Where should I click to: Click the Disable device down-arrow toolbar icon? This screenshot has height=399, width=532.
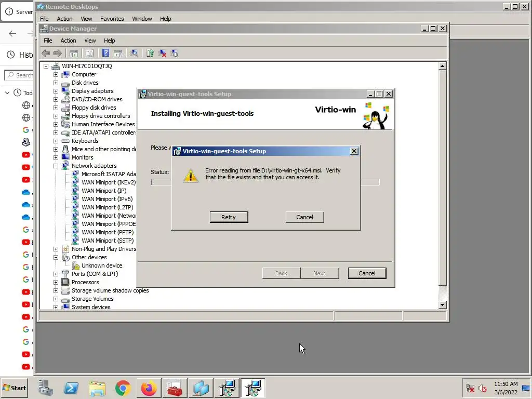[x=174, y=54]
